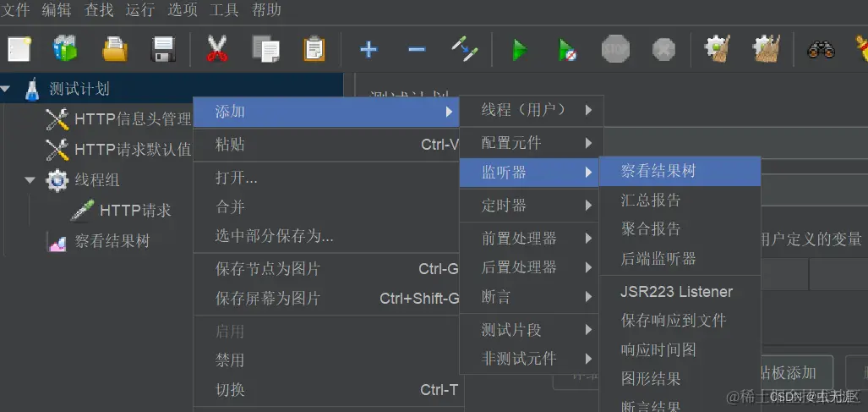The image size is (868, 412).
Task: Click the Expand all plus icon
Action: [368, 50]
